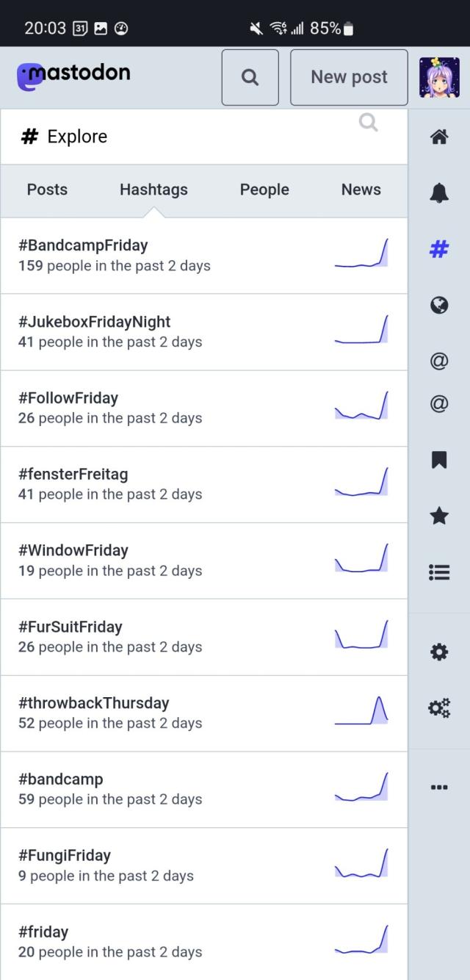Open the federated timeline globe icon
This screenshot has height=980, width=470.
(x=438, y=306)
